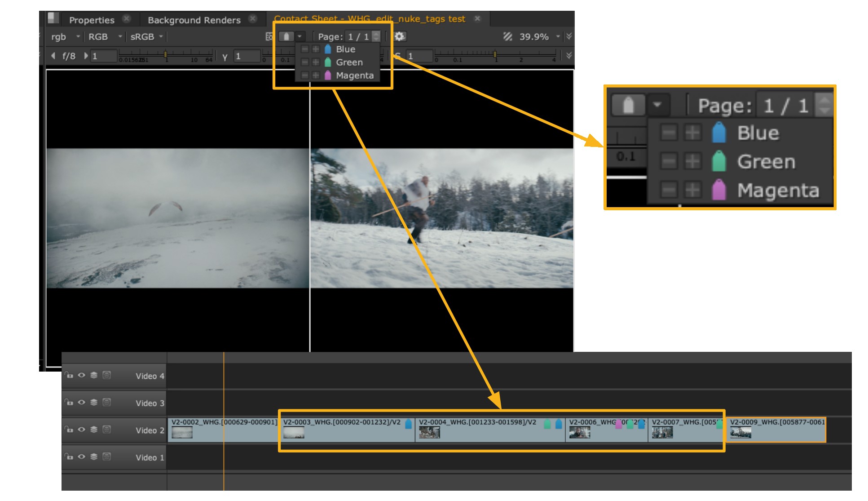
Task: Toggle visibility of the Video 1 track
Action: 81,457
